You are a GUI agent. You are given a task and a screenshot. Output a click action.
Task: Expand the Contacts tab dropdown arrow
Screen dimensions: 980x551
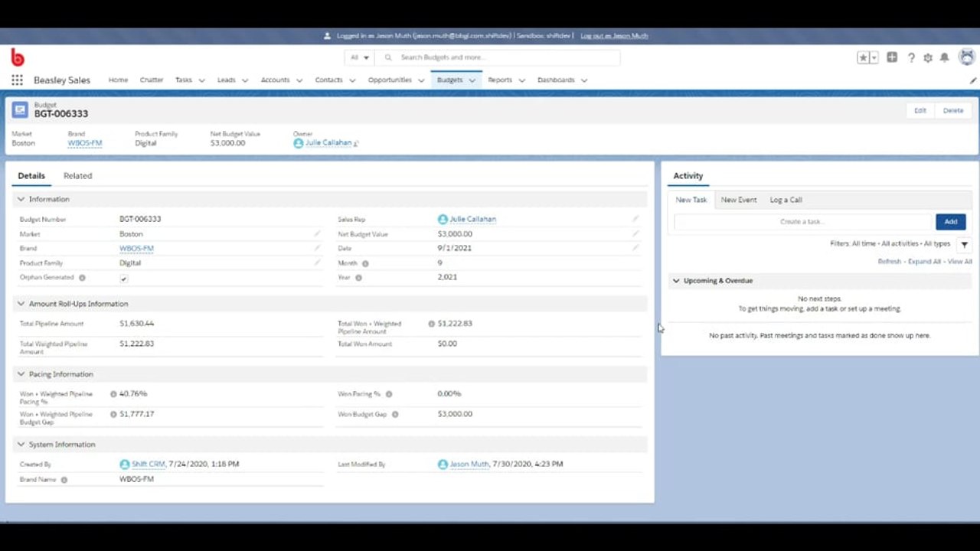pos(352,80)
